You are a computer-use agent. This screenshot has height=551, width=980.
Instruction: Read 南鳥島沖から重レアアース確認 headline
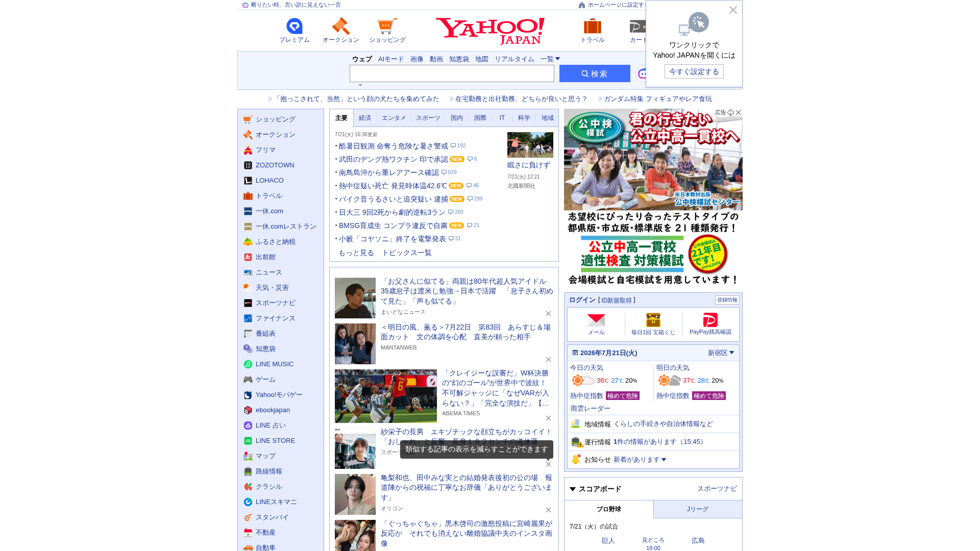tap(389, 173)
